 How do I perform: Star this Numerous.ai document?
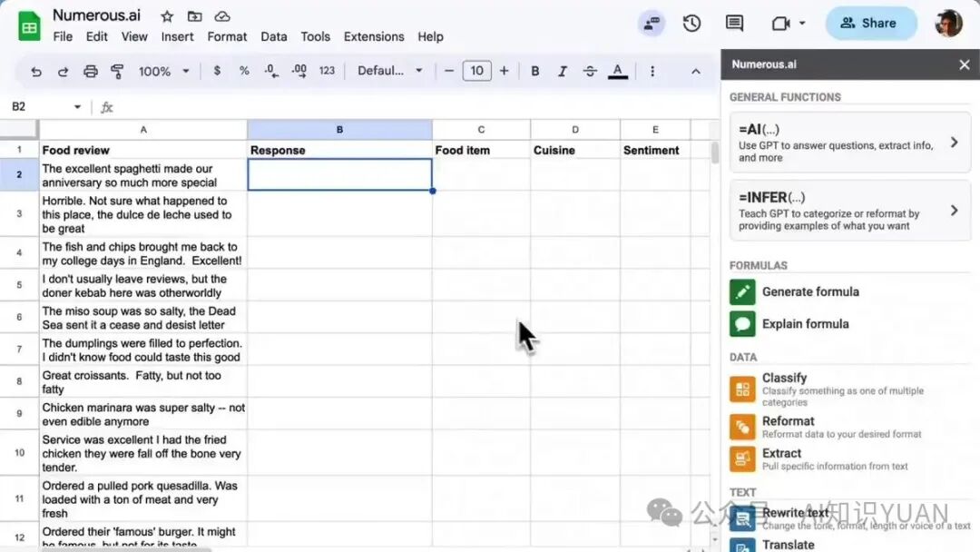pos(167,16)
